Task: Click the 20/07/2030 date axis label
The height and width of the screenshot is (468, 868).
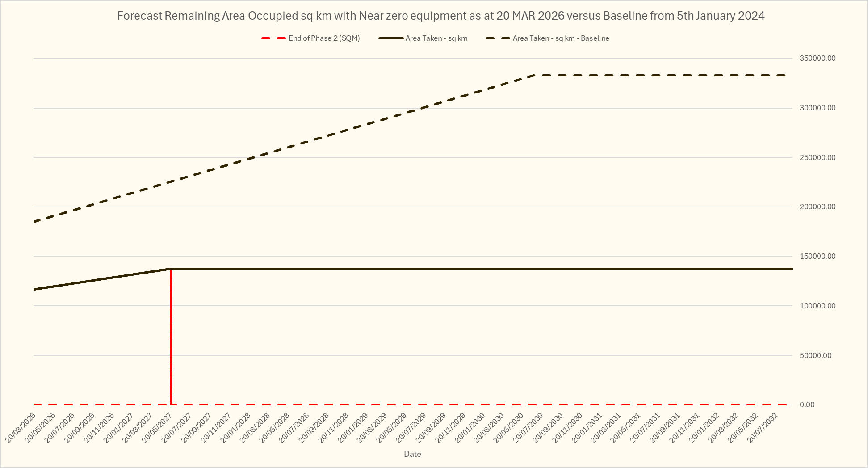Action: click(529, 427)
